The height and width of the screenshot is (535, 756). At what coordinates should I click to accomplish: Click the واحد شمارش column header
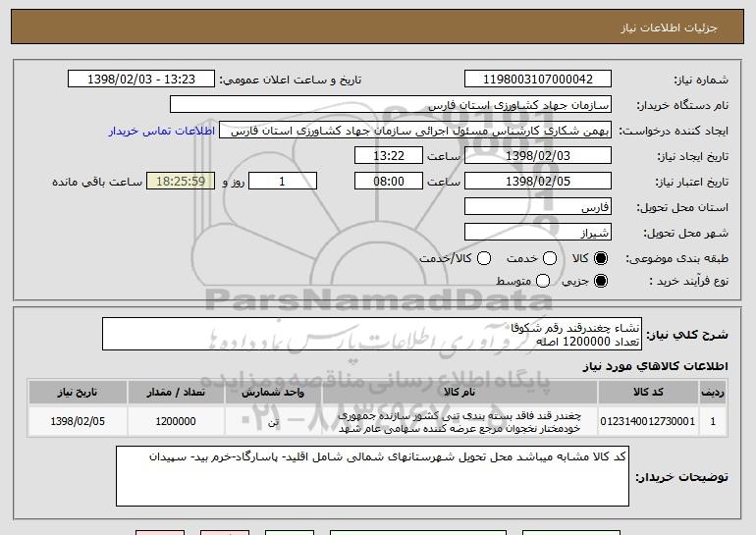273,392
